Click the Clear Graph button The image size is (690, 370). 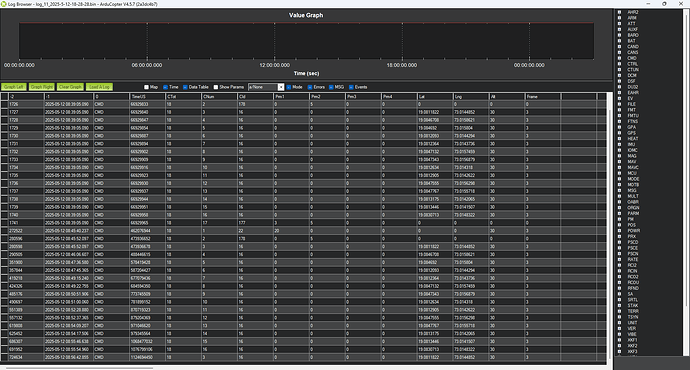[70, 87]
